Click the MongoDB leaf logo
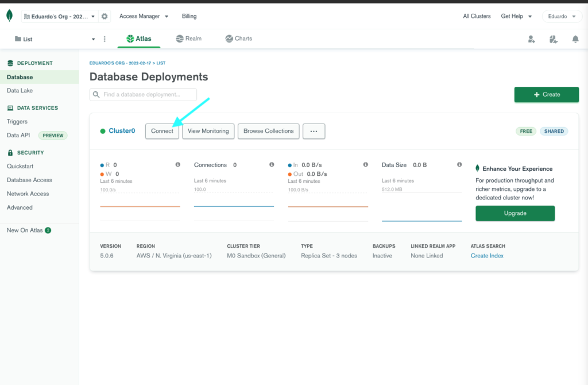Screen dimensions: 588x385 (10, 16)
